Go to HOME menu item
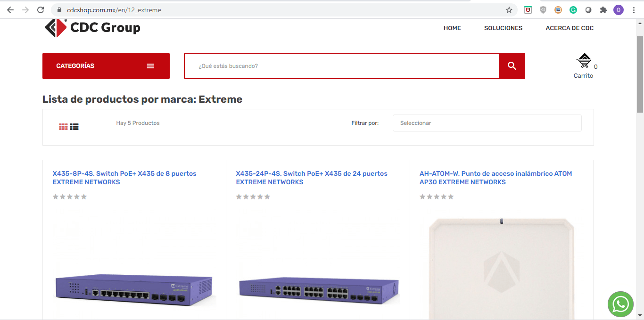Screen dimensions: 644x320 pyautogui.click(x=452, y=28)
